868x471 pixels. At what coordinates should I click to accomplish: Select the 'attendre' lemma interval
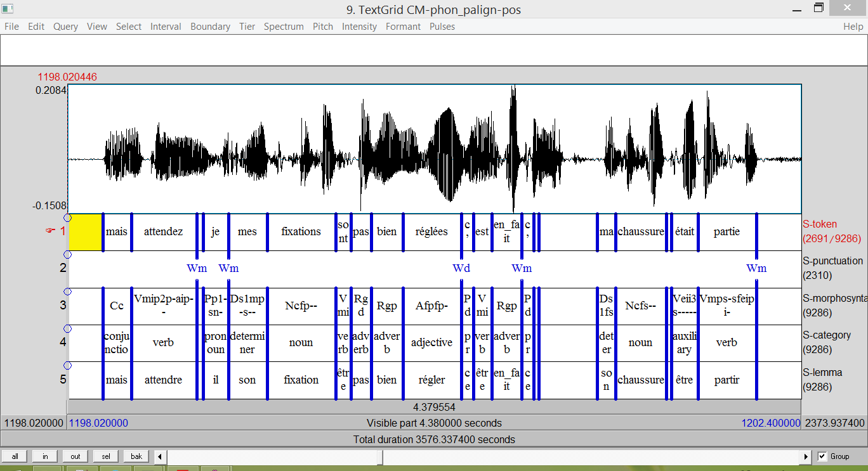163,380
